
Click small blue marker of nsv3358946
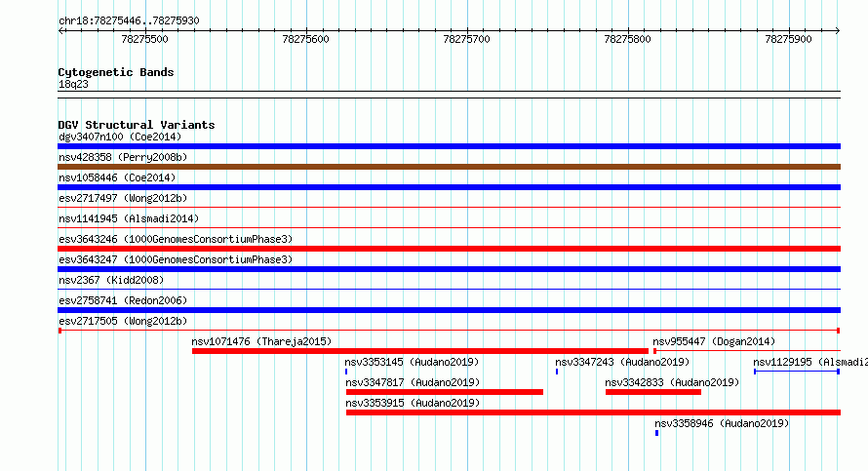(657, 433)
